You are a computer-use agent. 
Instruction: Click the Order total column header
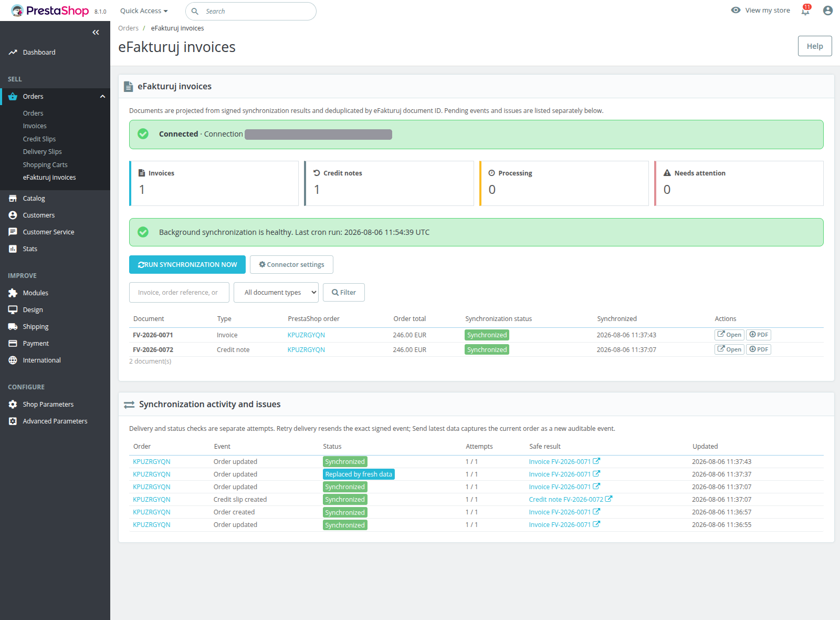[409, 319]
